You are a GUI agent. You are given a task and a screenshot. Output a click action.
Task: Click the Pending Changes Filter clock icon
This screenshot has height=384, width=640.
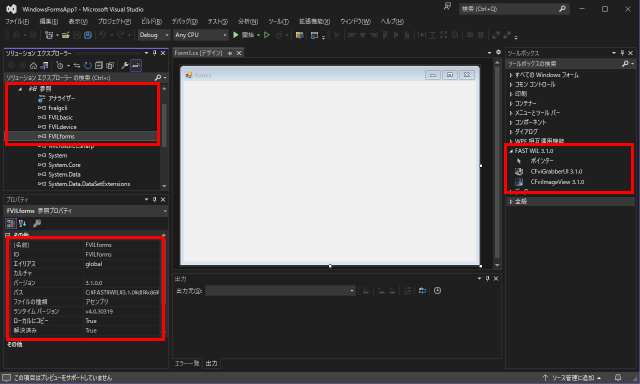point(60,65)
